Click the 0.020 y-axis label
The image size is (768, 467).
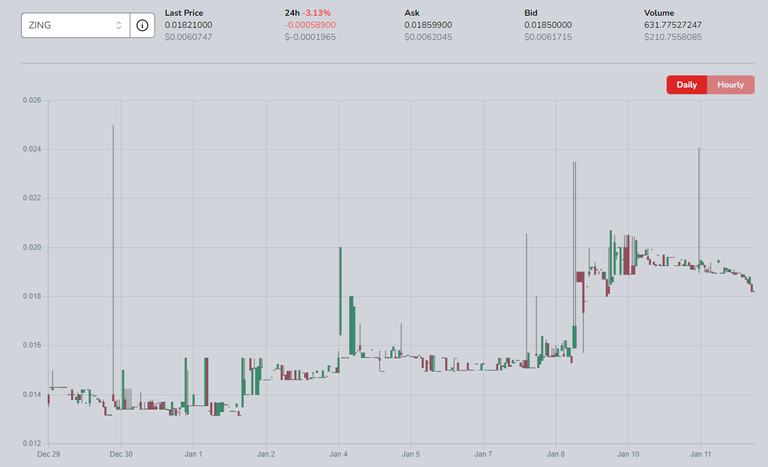[x=32, y=247]
